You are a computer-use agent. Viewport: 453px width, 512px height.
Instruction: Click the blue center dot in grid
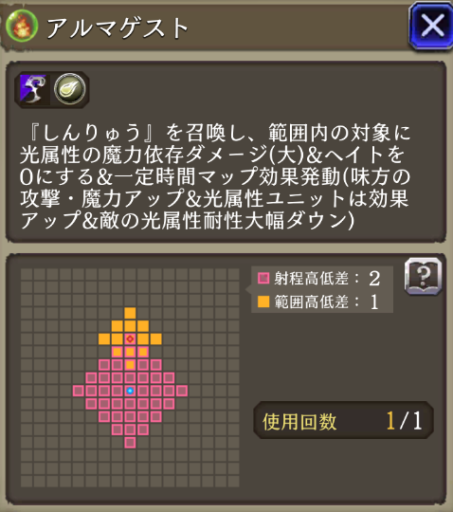(x=130, y=391)
